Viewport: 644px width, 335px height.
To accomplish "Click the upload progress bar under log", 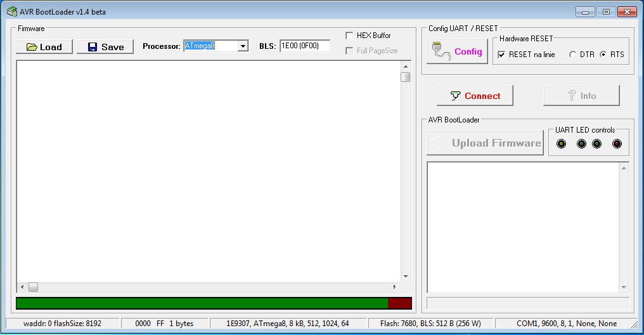I will pos(528,303).
